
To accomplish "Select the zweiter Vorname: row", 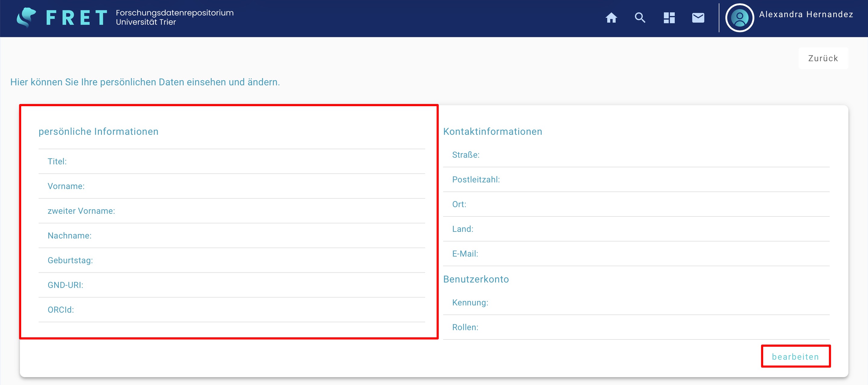I will (x=232, y=211).
